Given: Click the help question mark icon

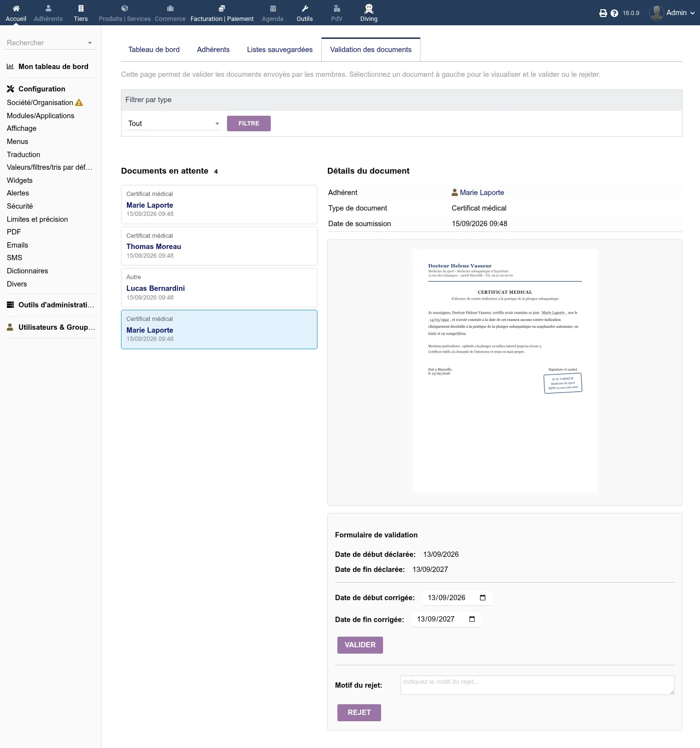Looking at the screenshot, I should click(x=614, y=13).
